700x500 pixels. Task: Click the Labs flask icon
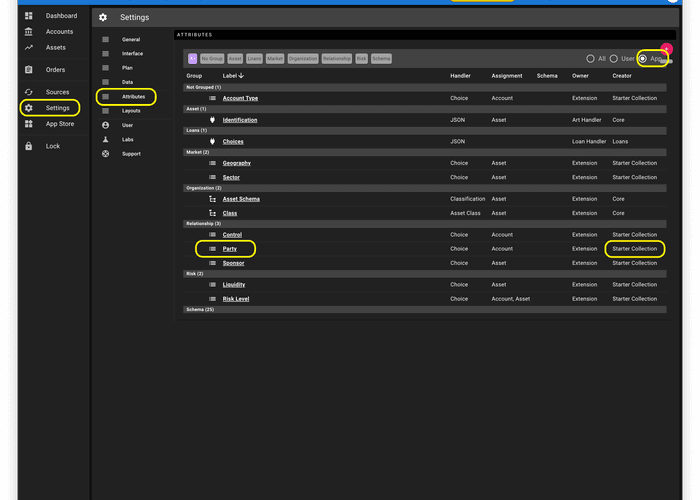105,140
